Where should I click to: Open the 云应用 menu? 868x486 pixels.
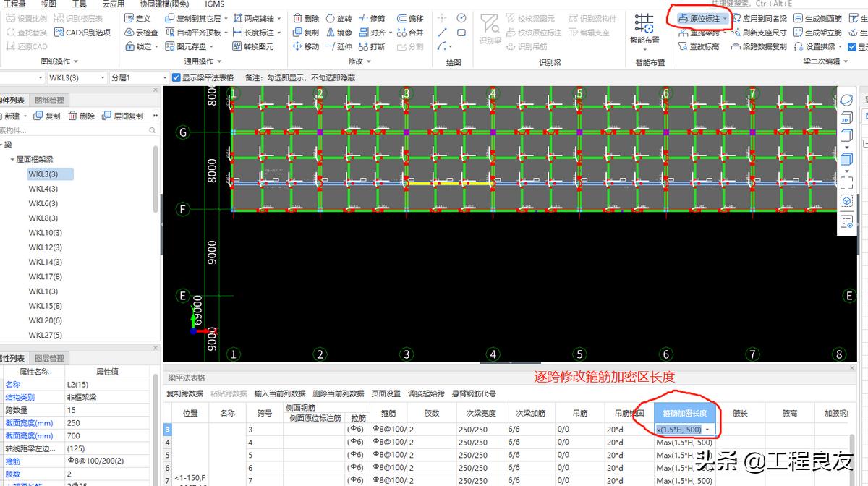point(113,4)
